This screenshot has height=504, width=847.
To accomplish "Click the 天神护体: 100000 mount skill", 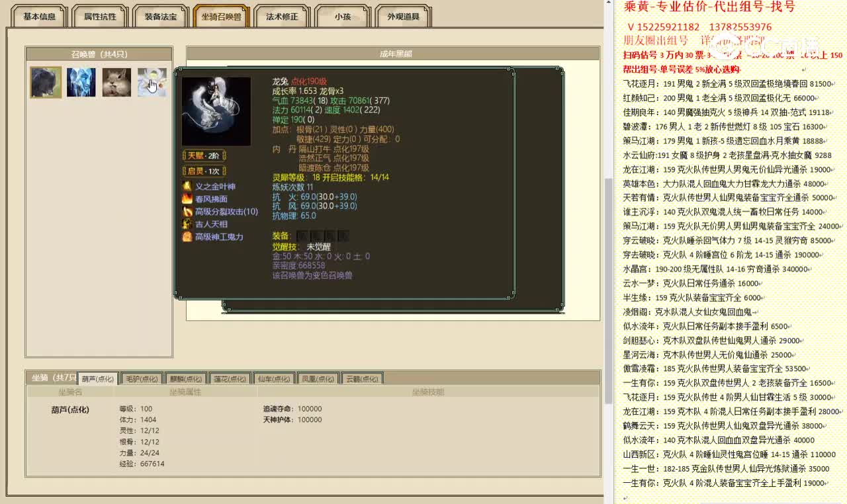I will (292, 420).
